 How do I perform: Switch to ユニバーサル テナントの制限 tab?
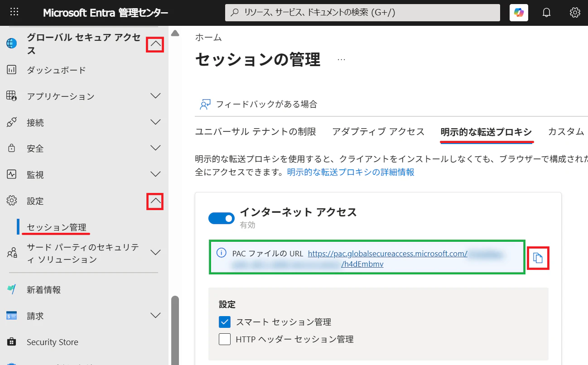tap(255, 132)
